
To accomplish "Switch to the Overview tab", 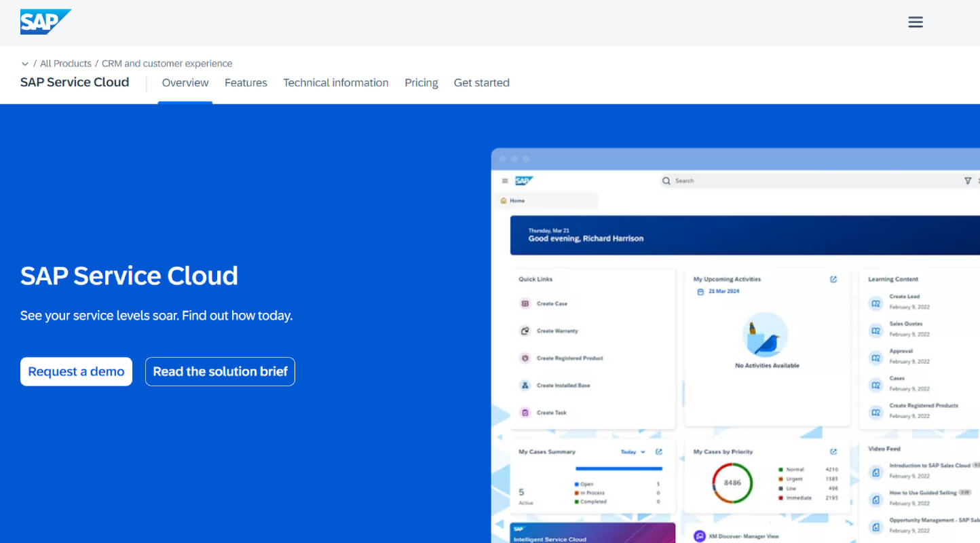I will 185,83.
